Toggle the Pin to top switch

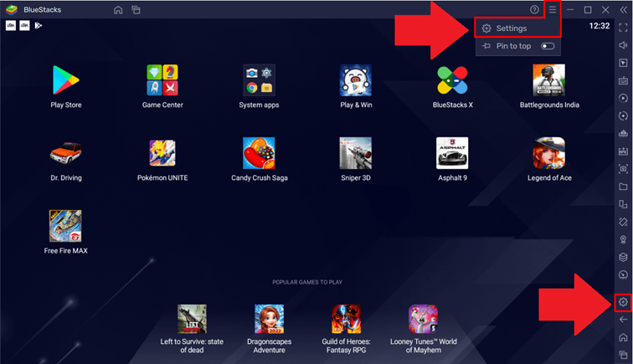point(548,46)
